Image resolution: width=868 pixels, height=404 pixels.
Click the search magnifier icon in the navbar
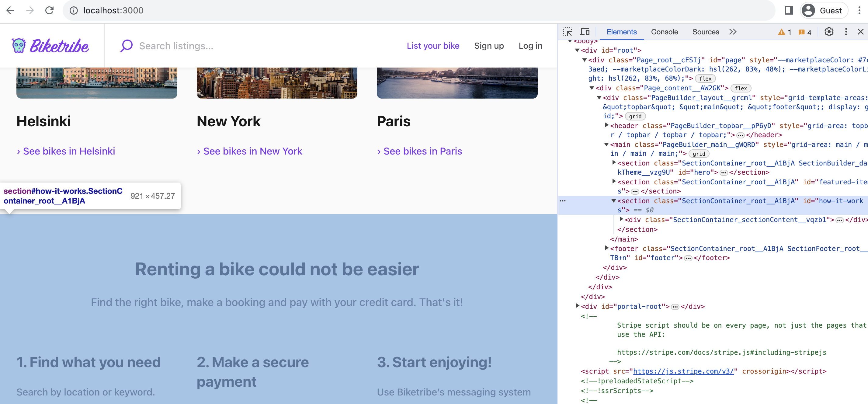point(126,46)
